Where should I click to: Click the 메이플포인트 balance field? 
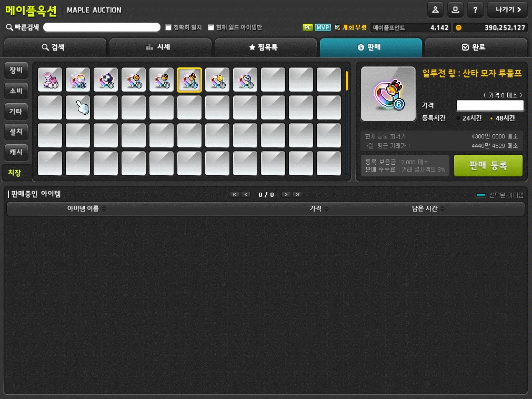click(410, 27)
